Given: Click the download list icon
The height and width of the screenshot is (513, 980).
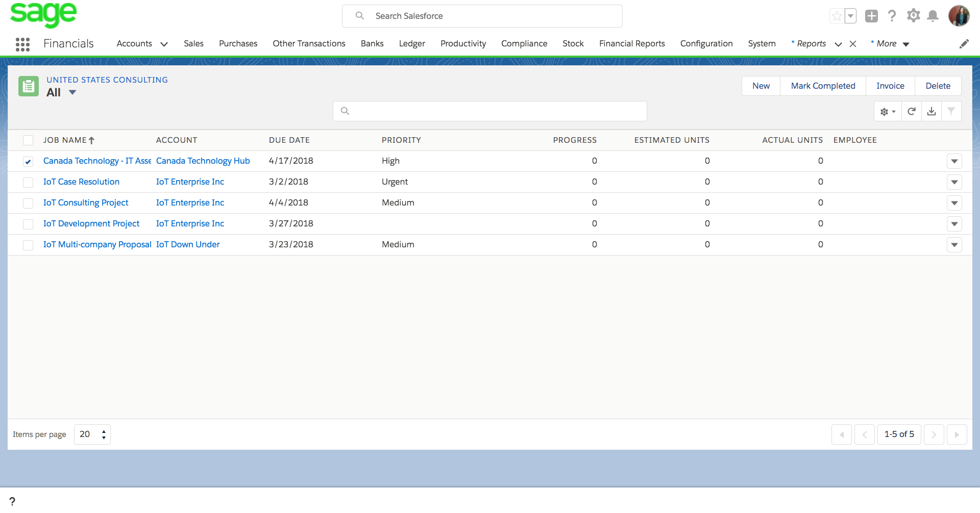Looking at the screenshot, I should [x=932, y=111].
